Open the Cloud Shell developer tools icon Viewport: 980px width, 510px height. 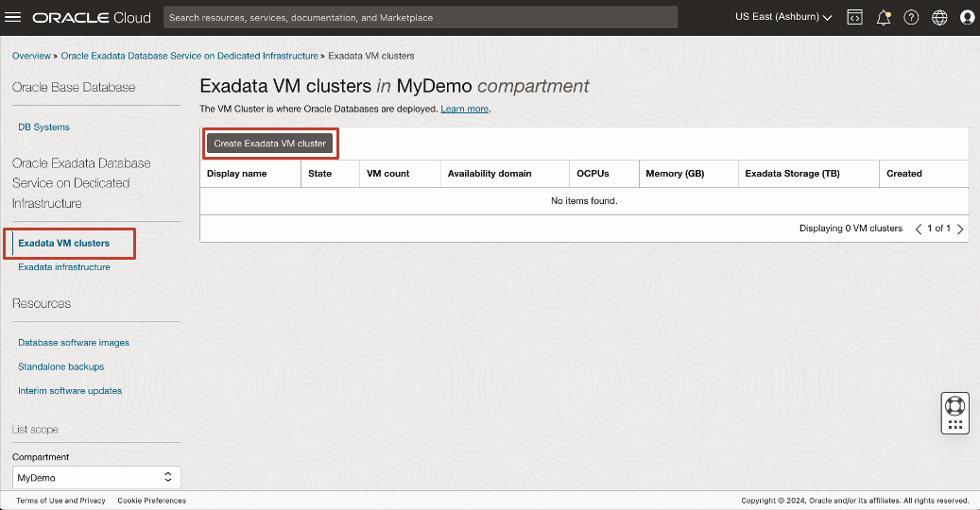pyautogui.click(x=854, y=18)
